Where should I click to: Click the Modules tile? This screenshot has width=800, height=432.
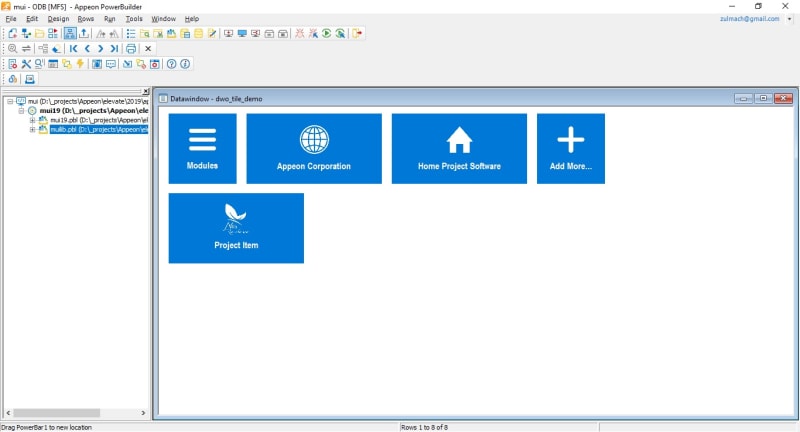pos(203,148)
